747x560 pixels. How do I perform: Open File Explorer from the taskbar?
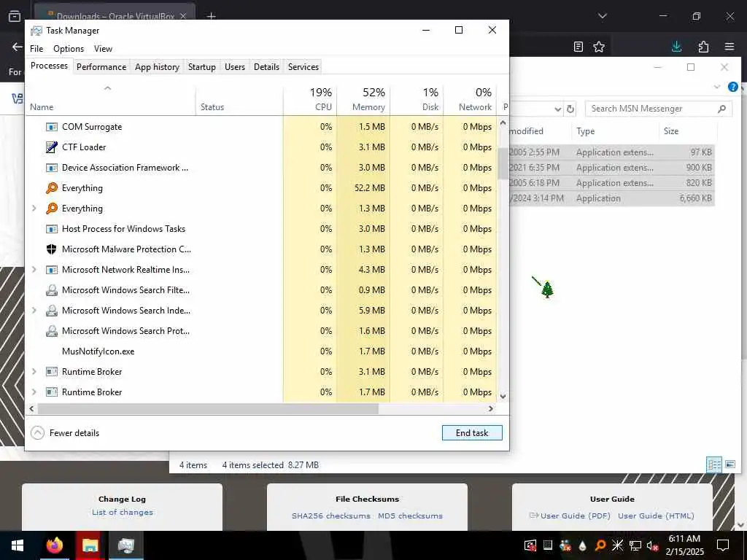pyautogui.click(x=90, y=545)
